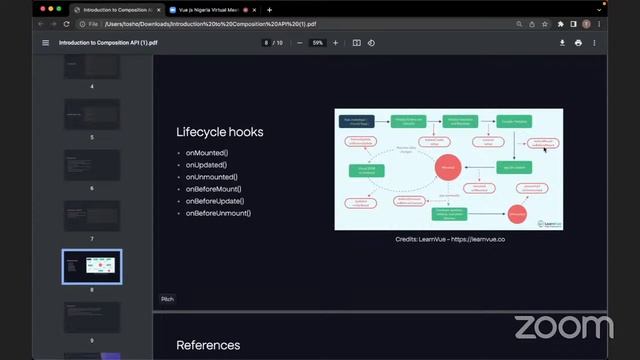Viewport: 640px width, 360px height.
Task: Zoom out the PDF with minus icon
Action: tap(300, 43)
